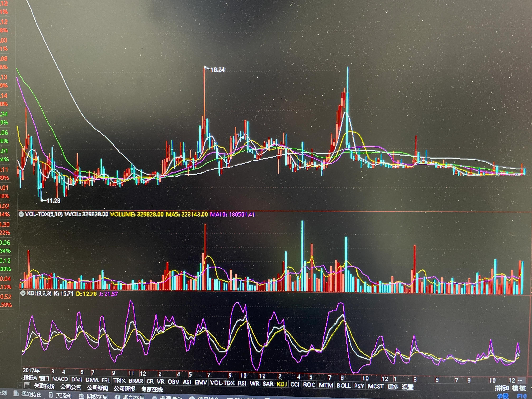Screen dimensions: 532x399
Task: Switch to the ASI indicator
Action: (187, 382)
